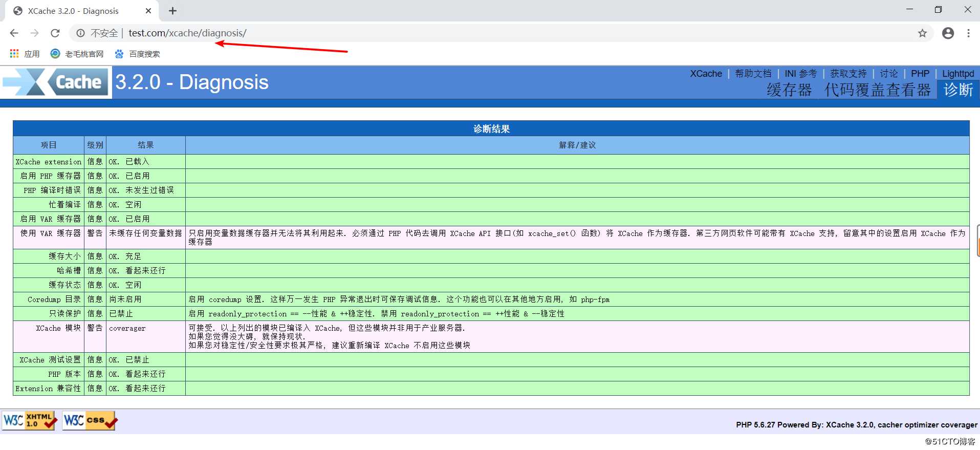Open the Lighttpd link

[x=958, y=74]
